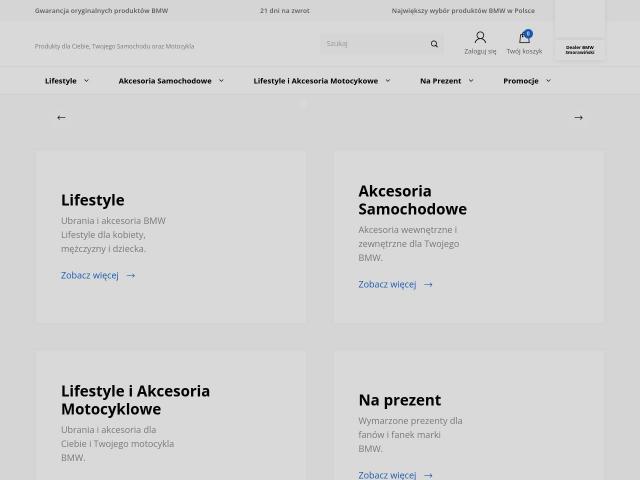The image size is (640, 480).
Task: Open the Na Prezent nav item
Action: point(440,81)
